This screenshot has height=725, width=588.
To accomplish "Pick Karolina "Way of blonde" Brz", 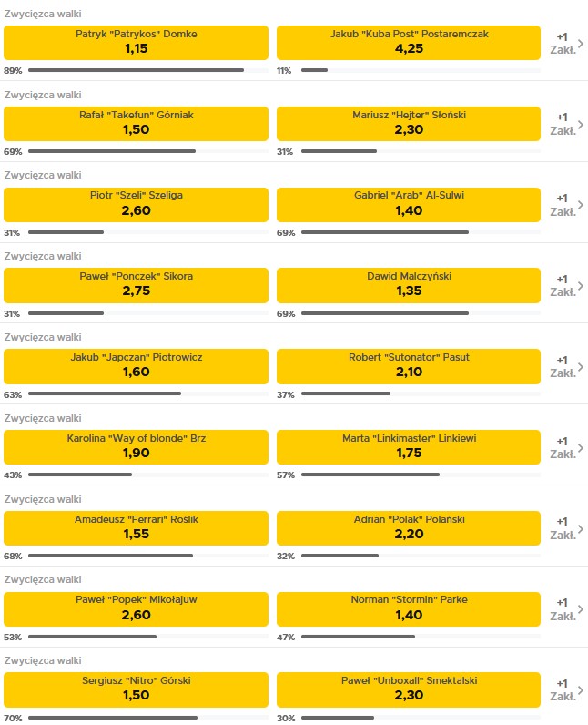I will (137, 446).
